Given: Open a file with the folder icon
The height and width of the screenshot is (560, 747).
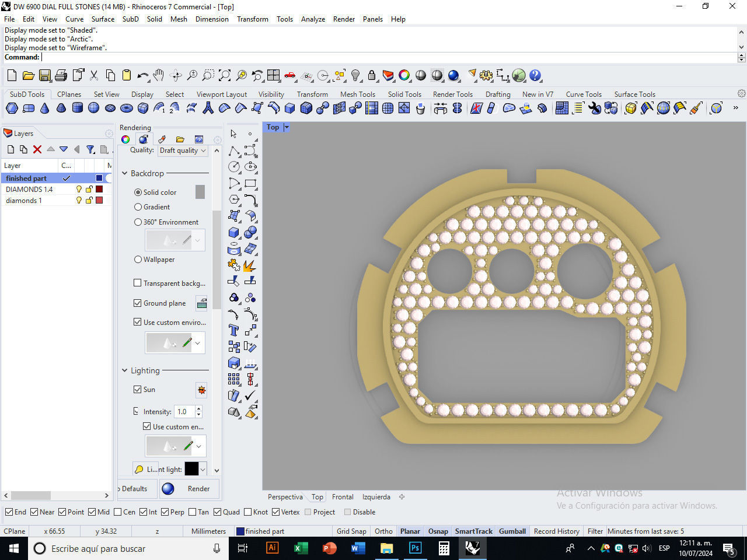Looking at the screenshot, I should coord(28,75).
